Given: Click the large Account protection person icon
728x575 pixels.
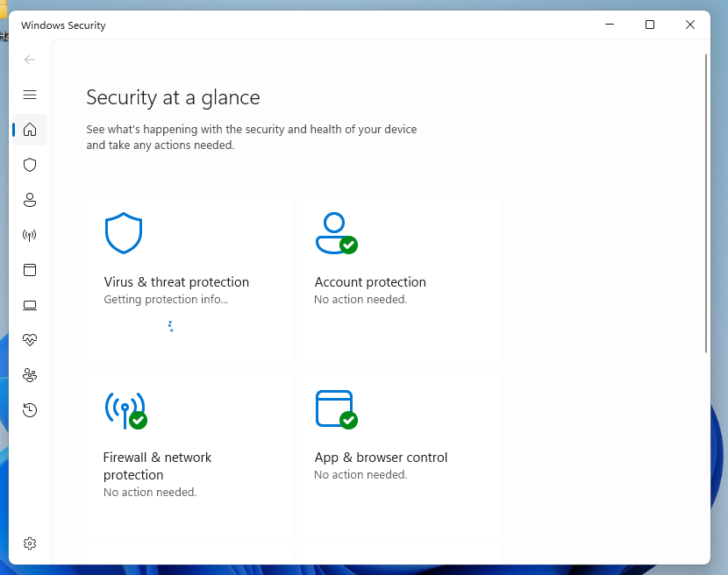Looking at the screenshot, I should point(337,233).
